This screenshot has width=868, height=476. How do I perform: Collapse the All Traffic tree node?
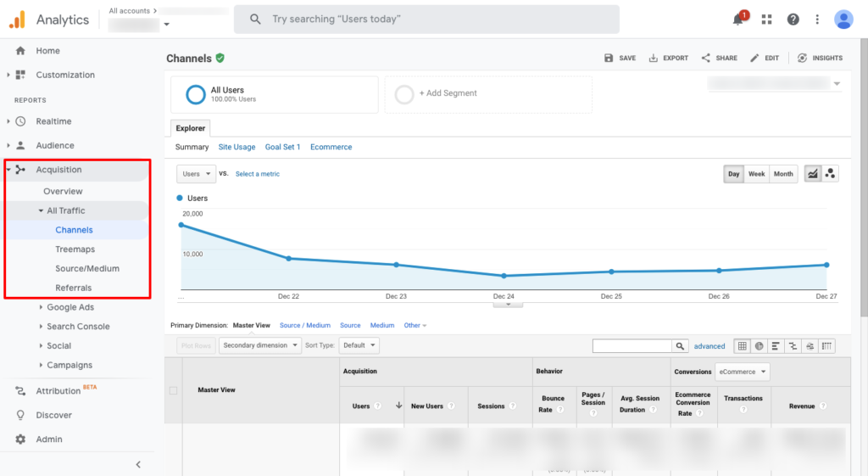point(41,210)
